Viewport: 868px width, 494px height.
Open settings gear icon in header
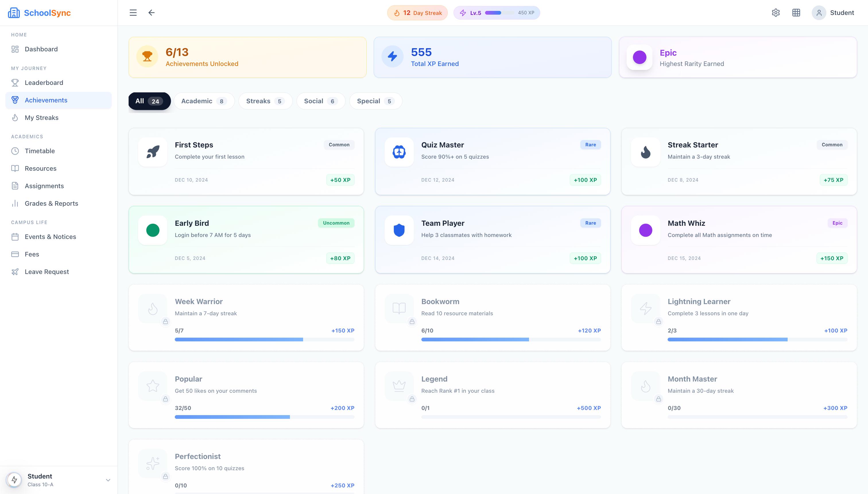click(776, 13)
